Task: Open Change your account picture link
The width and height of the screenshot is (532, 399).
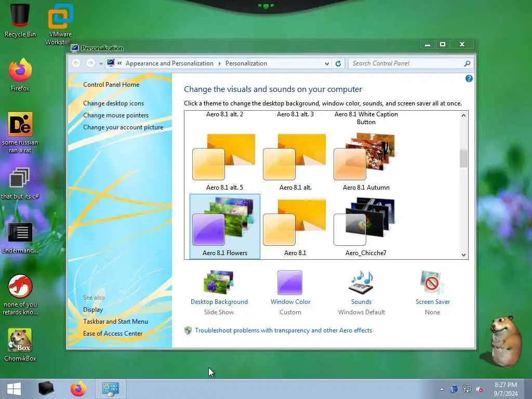Action: (x=123, y=127)
